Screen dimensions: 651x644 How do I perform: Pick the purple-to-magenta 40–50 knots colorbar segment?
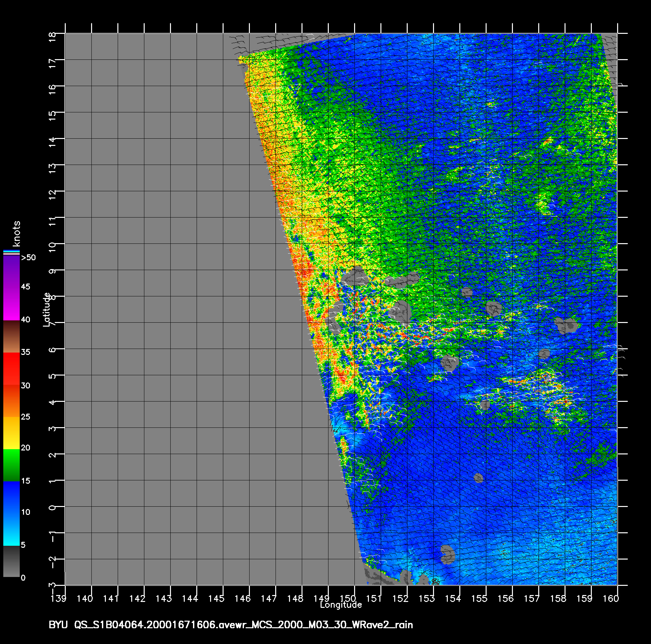pyautogui.click(x=12, y=287)
